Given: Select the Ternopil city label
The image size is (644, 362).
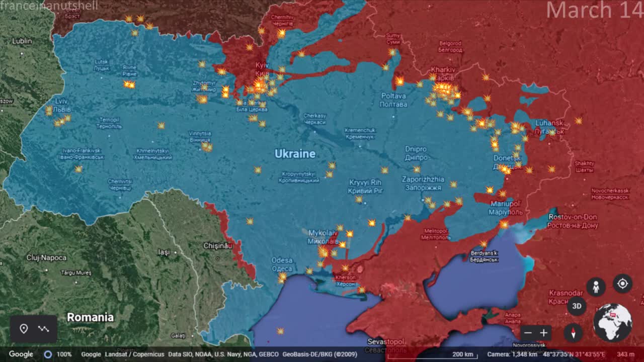Looking at the screenshot, I should 109,123.
